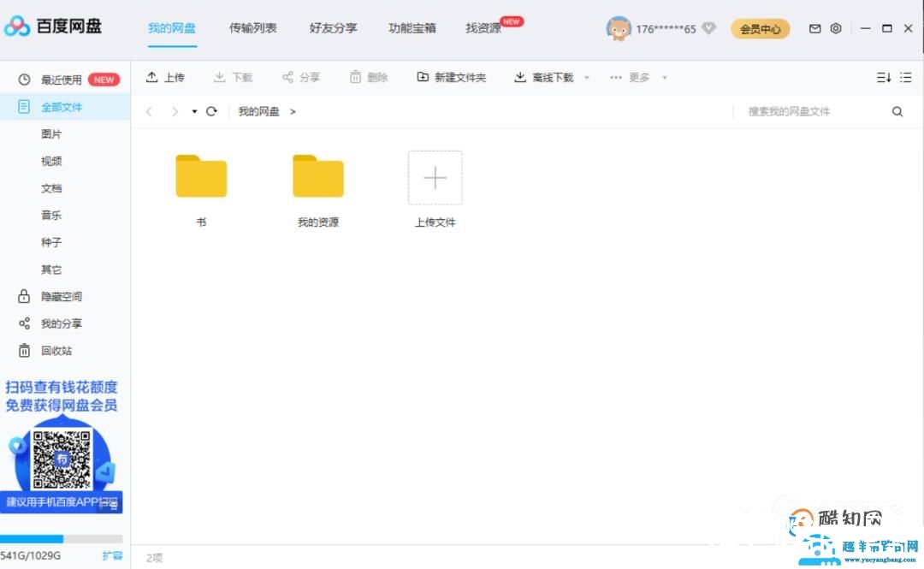Click the diamond VIP badge icon

709,27
